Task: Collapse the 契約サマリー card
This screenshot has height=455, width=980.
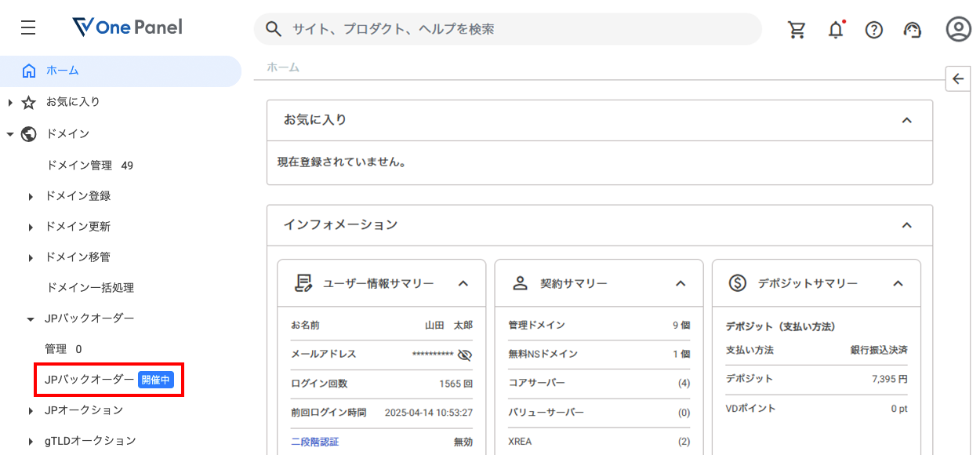Action: click(x=681, y=283)
